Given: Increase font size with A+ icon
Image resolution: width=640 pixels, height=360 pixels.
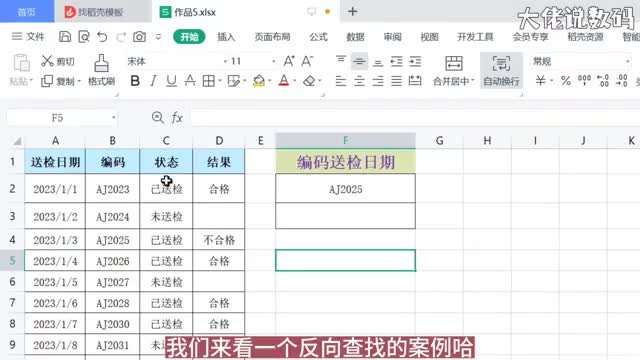Looking at the screenshot, I should (289, 61).
